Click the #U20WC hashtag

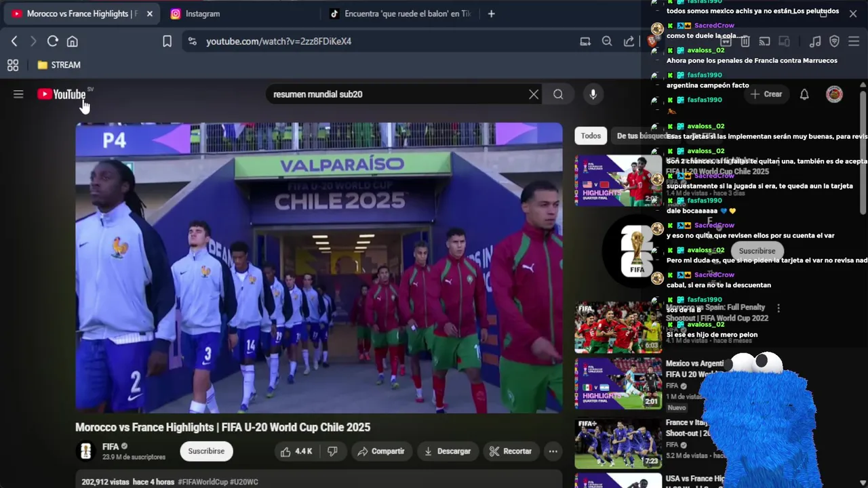point(244,482)
